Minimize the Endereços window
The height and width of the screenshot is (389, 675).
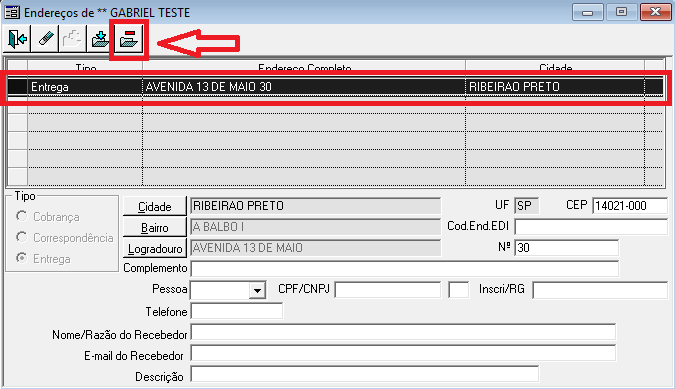(x=587, y=12)
